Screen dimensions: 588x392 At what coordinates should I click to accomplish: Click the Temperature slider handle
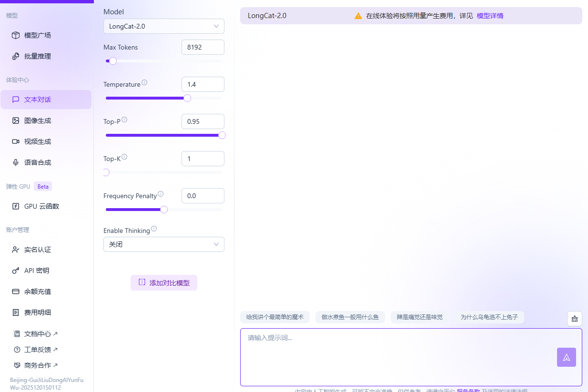pos(187,98)
